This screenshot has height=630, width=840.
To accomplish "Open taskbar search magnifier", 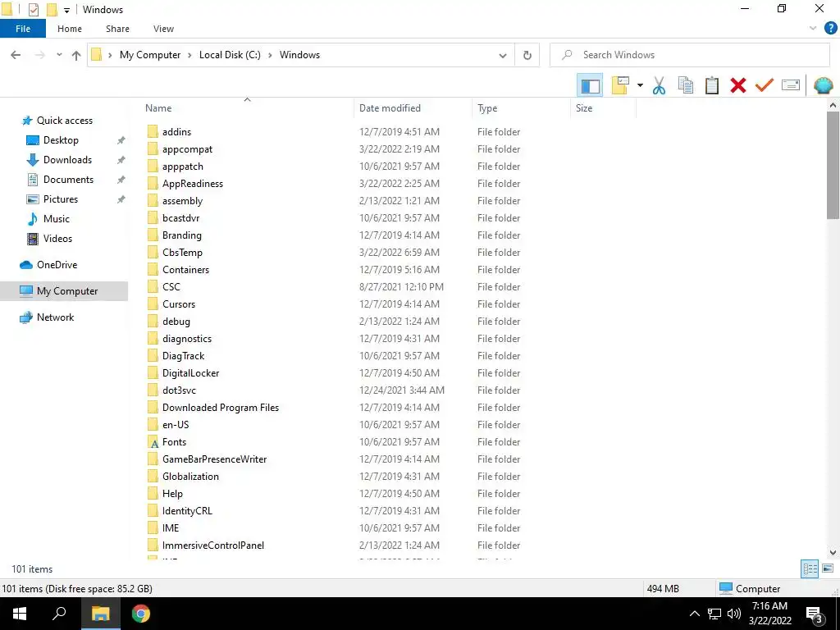I will (59, 614).
